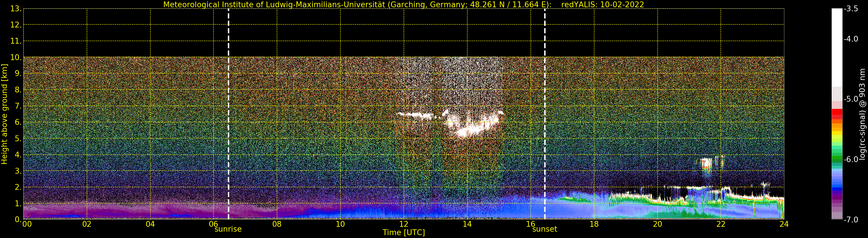The height and width of the screenshot is (238, 868).
Task: Click the height axis tick '4.'
Action: [x=18, y=155]
